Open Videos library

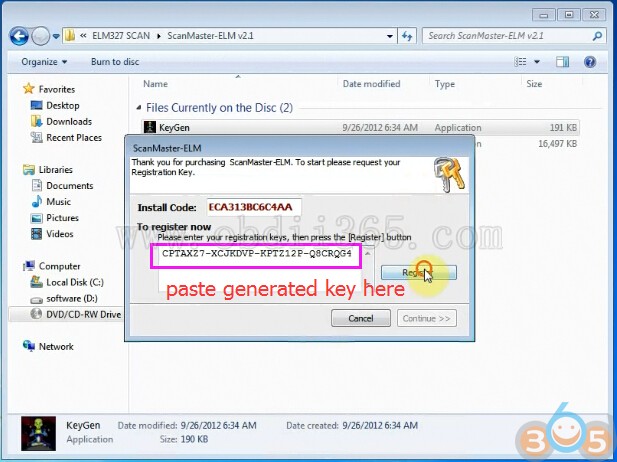coord(59,234)
